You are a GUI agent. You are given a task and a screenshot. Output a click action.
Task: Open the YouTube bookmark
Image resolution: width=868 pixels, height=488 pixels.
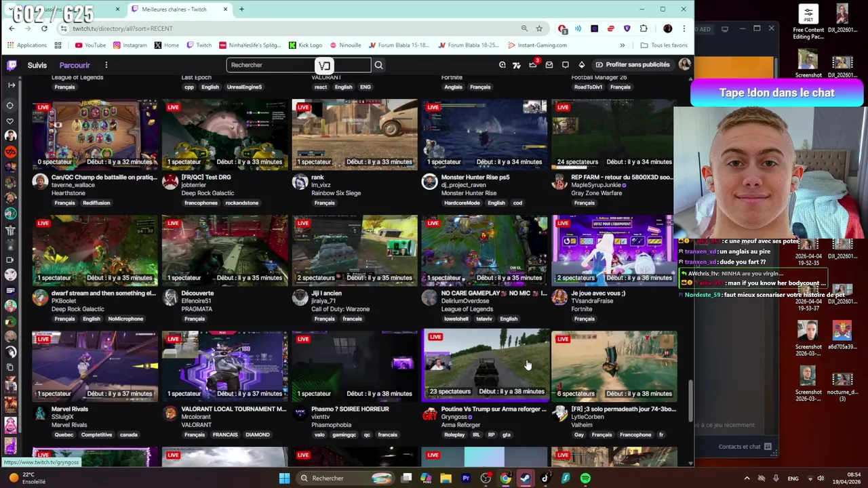(90, 45)
